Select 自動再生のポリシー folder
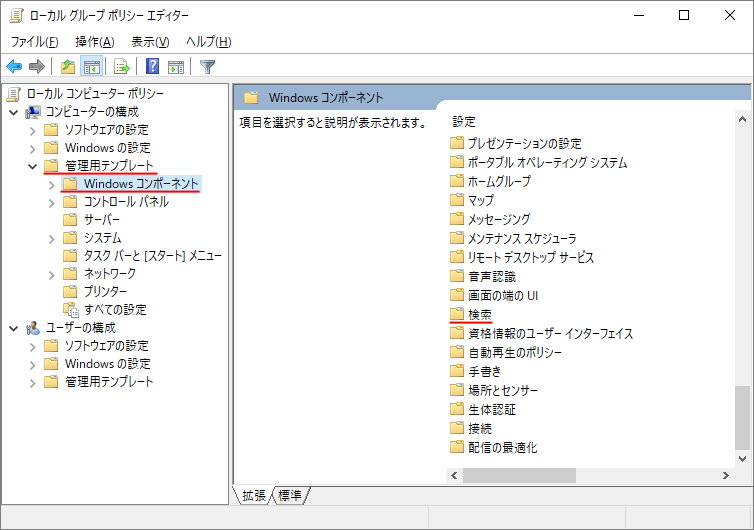Image resolution: width=754 pixels, height=530 pixels. [x=515, y=352]
